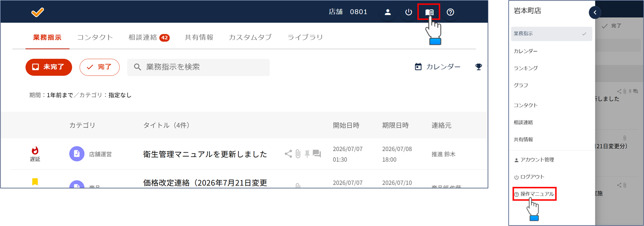Click ログアウト in the side menu
This screenshot has width=644, height=226.
529,177
